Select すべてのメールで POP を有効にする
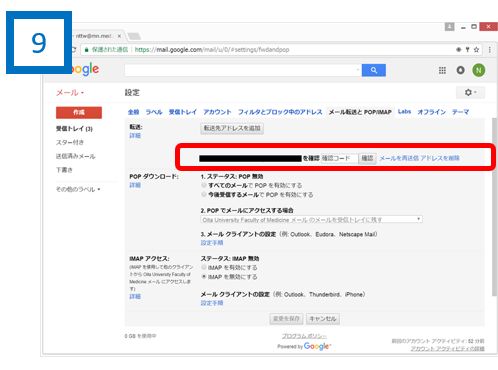498x370 pixels. pos(204,185)
